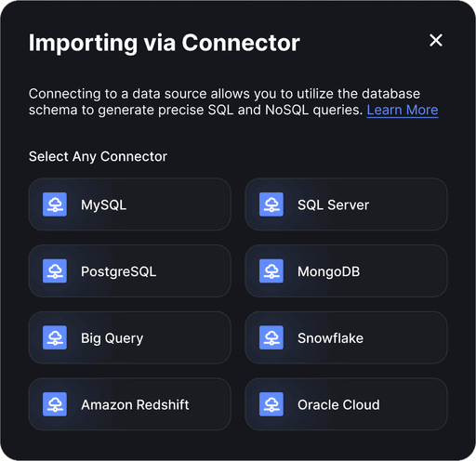Close the Importing via Connector dialog
476x461 pixels.
click(436, 40)
